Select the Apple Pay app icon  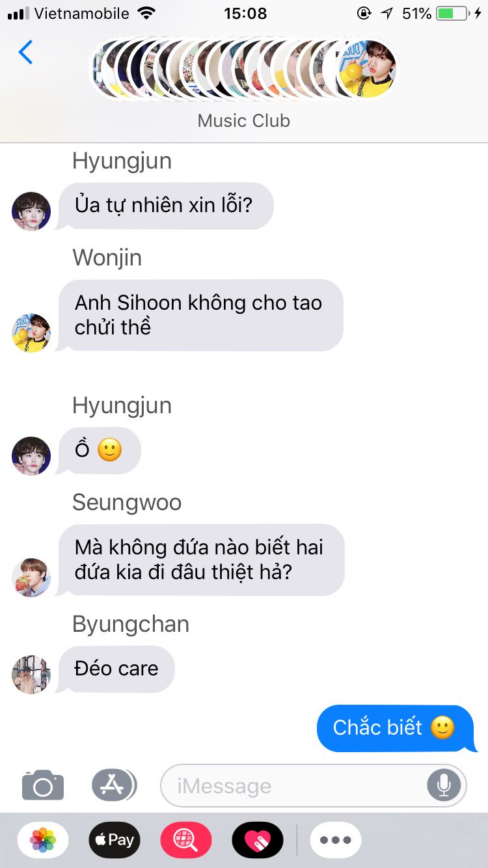coord(115,840)
